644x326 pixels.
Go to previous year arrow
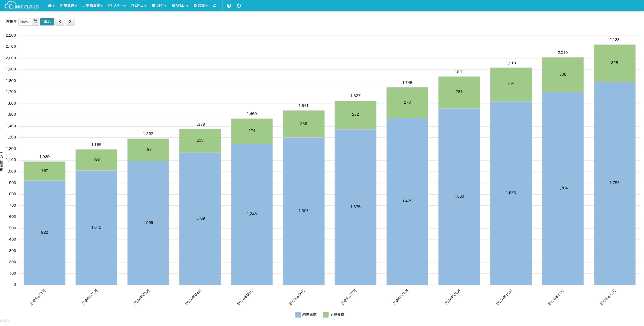tap(60, 22)
